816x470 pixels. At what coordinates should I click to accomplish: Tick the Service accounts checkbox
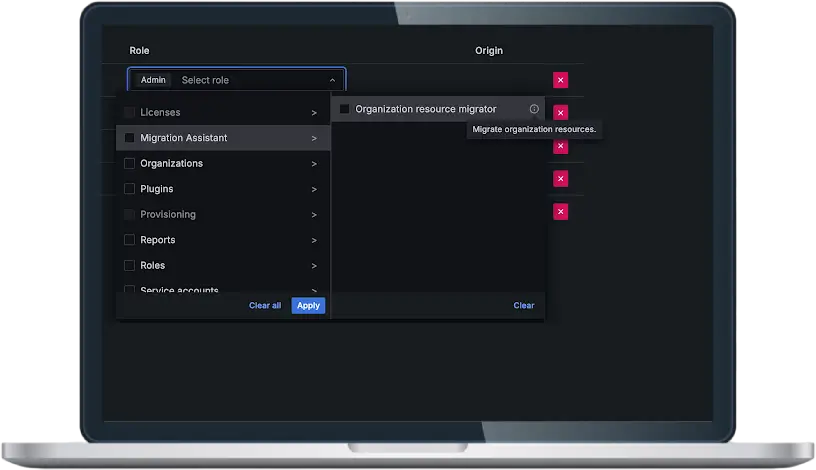pos(130,289)
